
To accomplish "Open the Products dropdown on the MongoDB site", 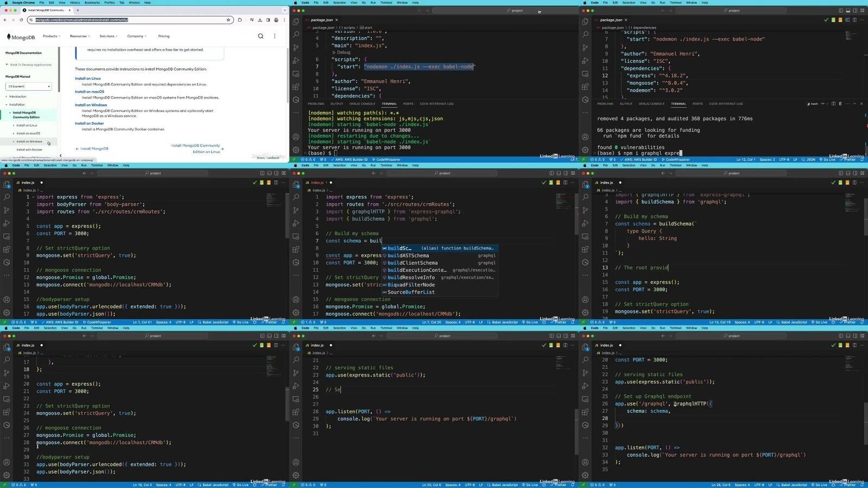I will point(51,36).
